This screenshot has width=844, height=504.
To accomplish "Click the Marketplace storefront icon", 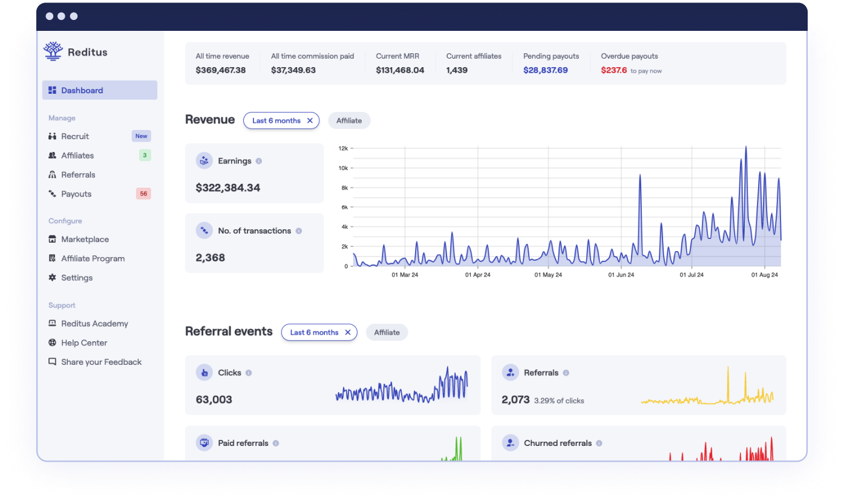I will (51, 239).
